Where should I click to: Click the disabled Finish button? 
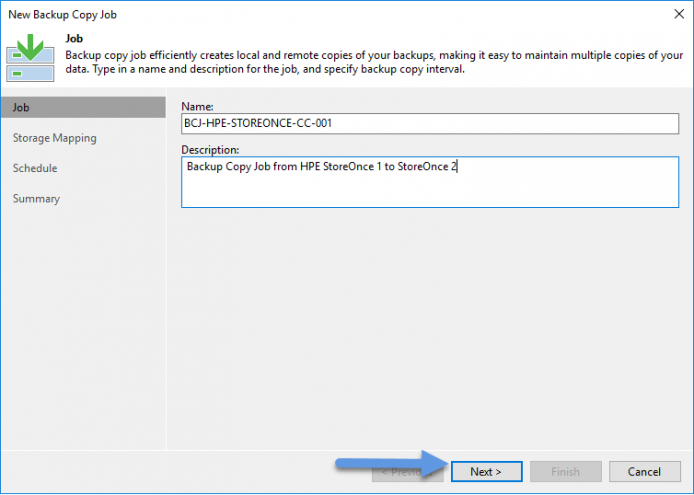pyautogui.click(x=566, y=472)
